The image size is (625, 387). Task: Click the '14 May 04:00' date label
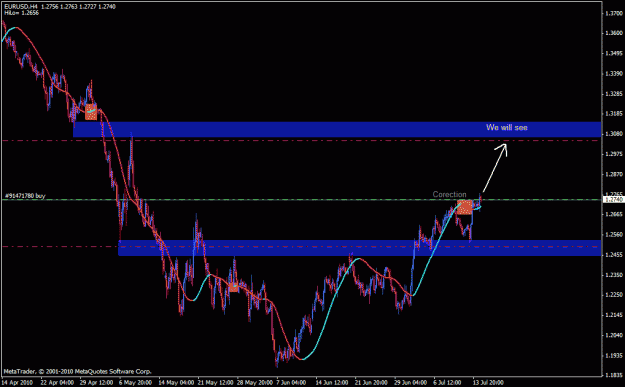(175, 383)
